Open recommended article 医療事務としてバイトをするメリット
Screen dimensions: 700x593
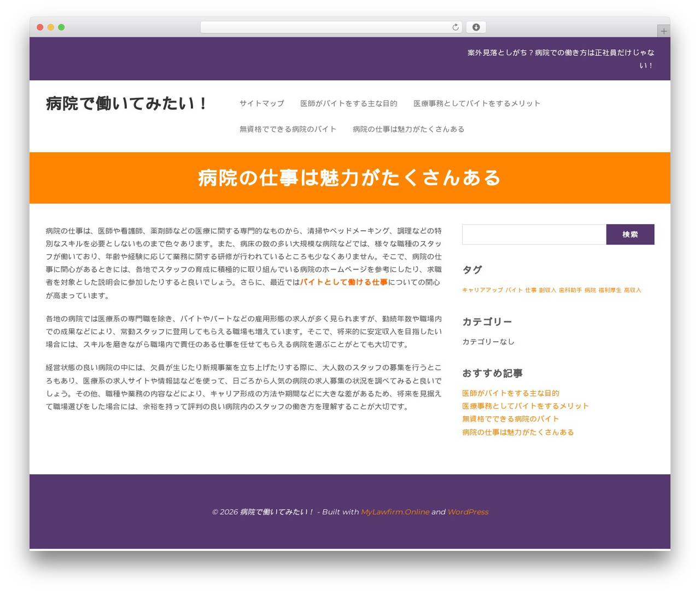click(x=526, y=406)
